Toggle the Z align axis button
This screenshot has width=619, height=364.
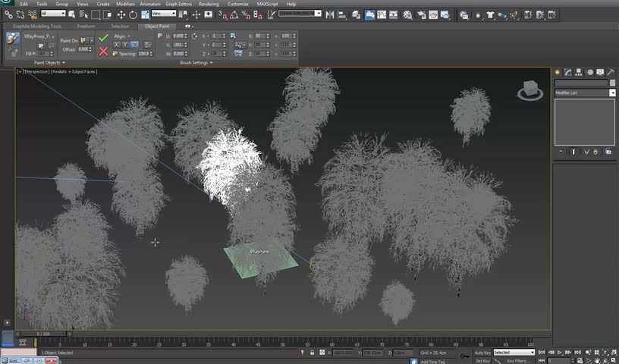(134, 45)
